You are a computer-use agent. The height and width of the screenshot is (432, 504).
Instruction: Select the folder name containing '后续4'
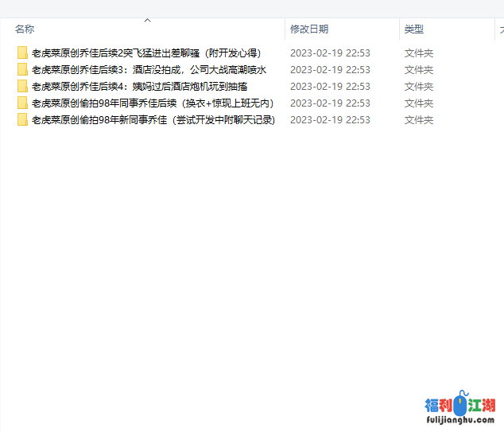[x=139, y=87]
